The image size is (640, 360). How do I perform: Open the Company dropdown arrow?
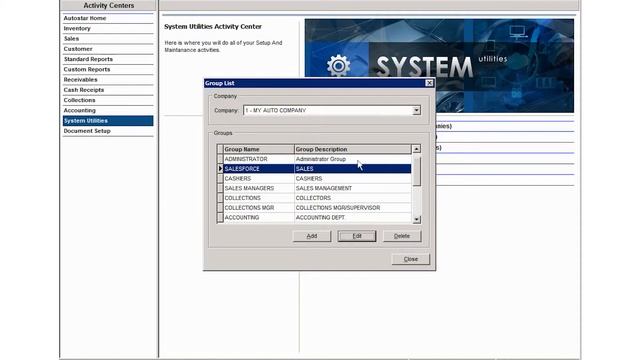416,110
